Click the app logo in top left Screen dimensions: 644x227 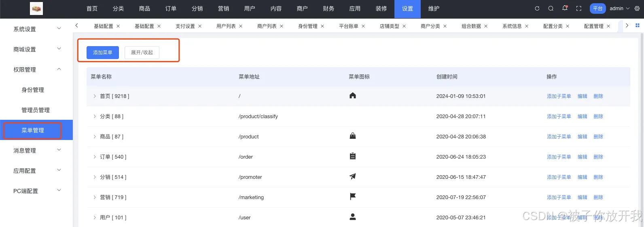(36, 8)
